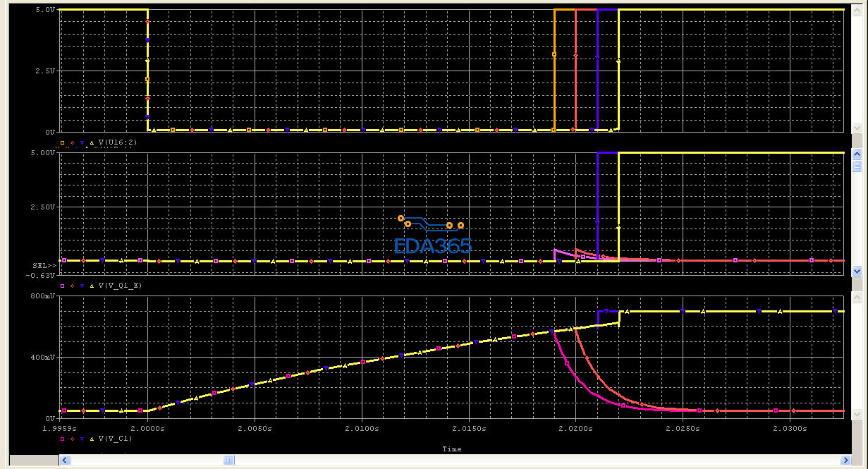
Task: Click the 5.00V label on middle plot
Action: click(44, 153)
